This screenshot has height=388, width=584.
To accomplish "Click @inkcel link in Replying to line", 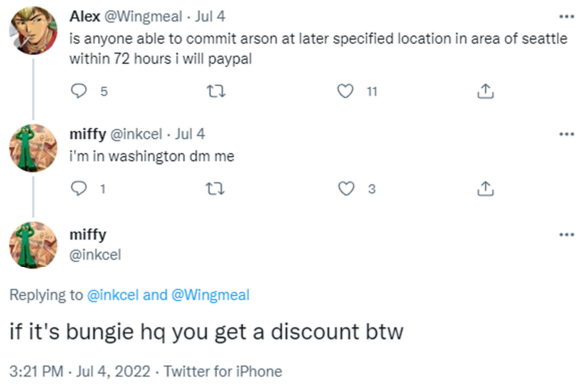I will click(113, 295).
